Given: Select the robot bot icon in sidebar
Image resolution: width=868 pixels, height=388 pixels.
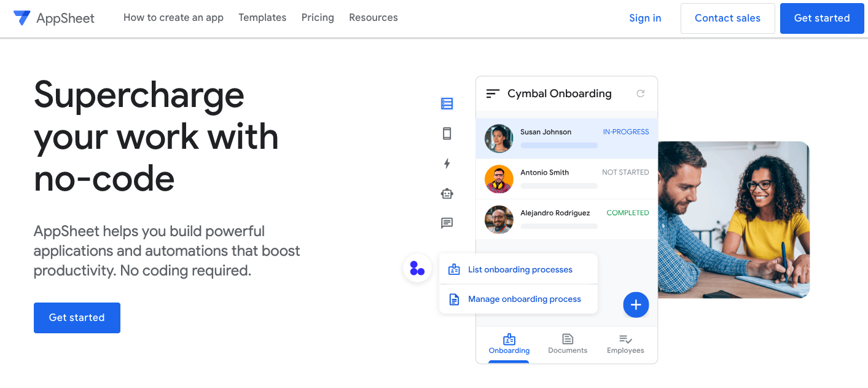Looking at the screenshot, I should click(447, 193).
